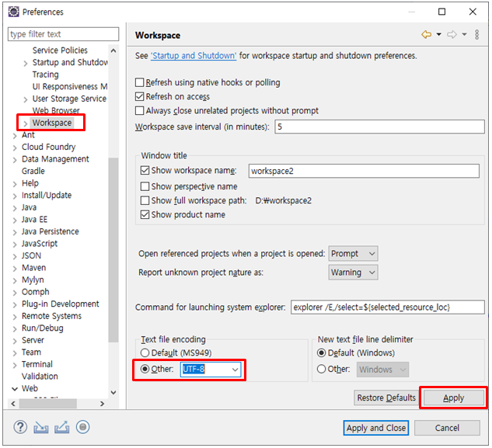Expand the Java tree node
The height and width of the screenshot is (448, 492).
point(15,208)
